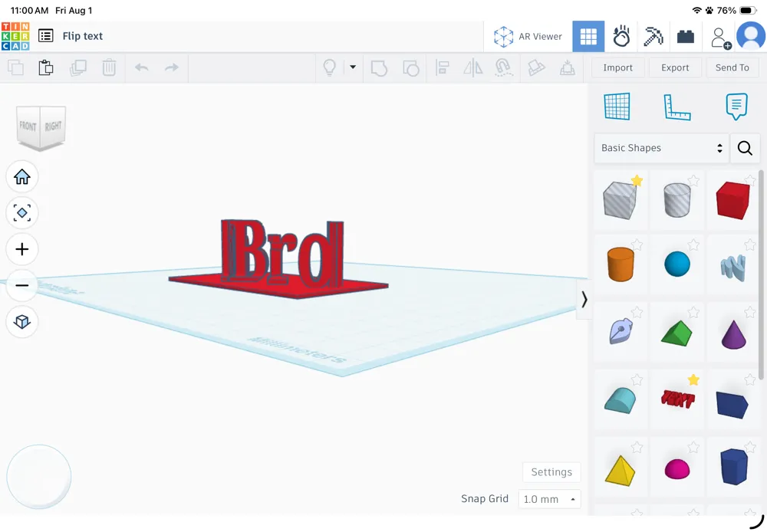This screenshot has height=532, width=767.
Task: Toggle the Cruise magnet tool
Action: tap(504, 67)
